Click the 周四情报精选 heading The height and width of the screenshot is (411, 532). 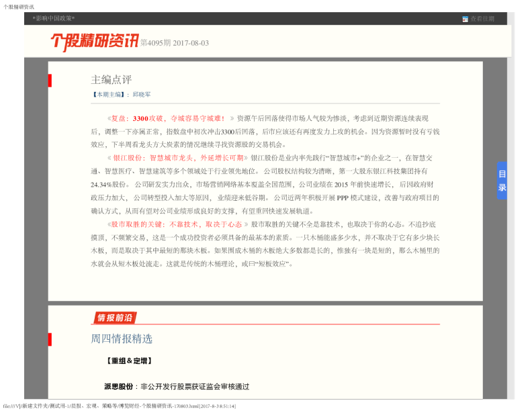click(122, 338)
